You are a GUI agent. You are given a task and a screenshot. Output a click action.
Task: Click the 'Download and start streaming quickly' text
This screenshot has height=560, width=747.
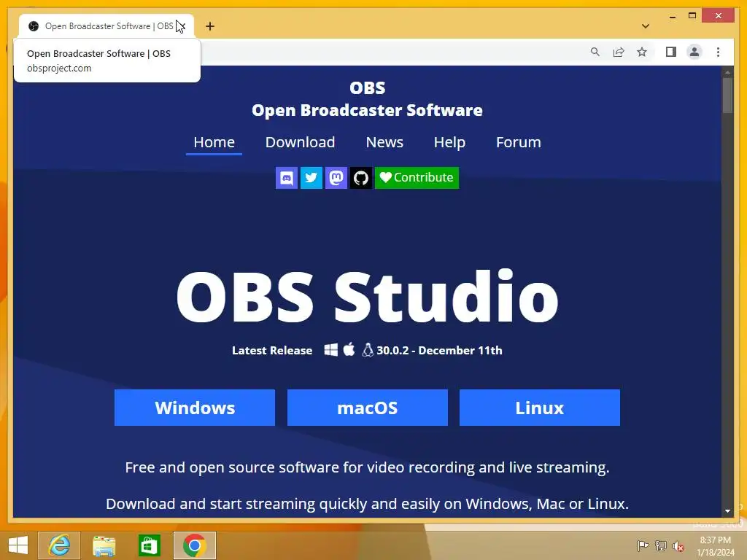tap(368, 504)
